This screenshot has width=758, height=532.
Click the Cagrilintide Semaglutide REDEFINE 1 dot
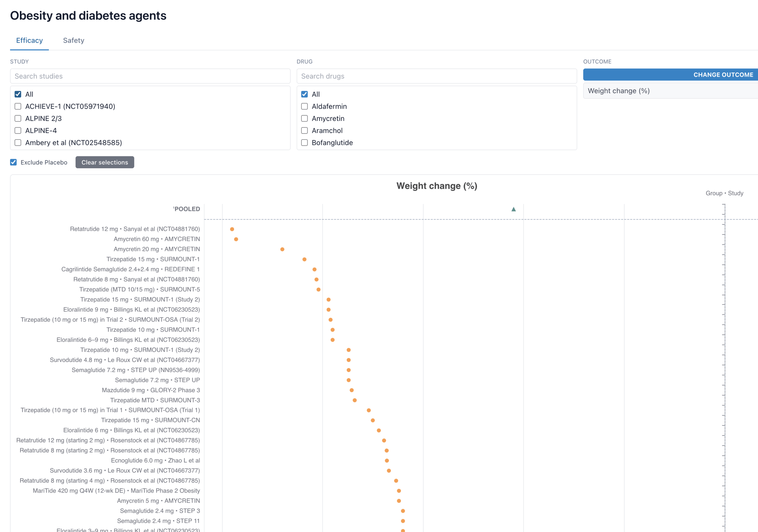(x=314, y=270)
